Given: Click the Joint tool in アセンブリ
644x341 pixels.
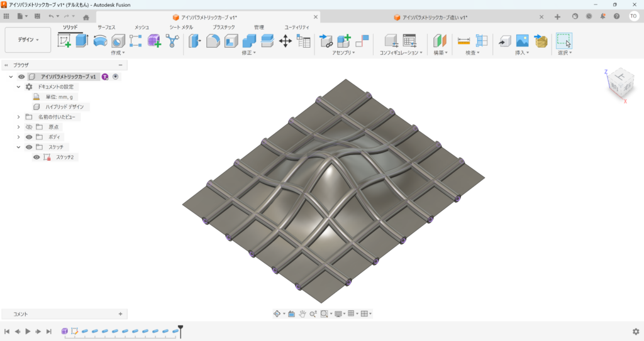Looking at the screenshot, I should (326, 41).
